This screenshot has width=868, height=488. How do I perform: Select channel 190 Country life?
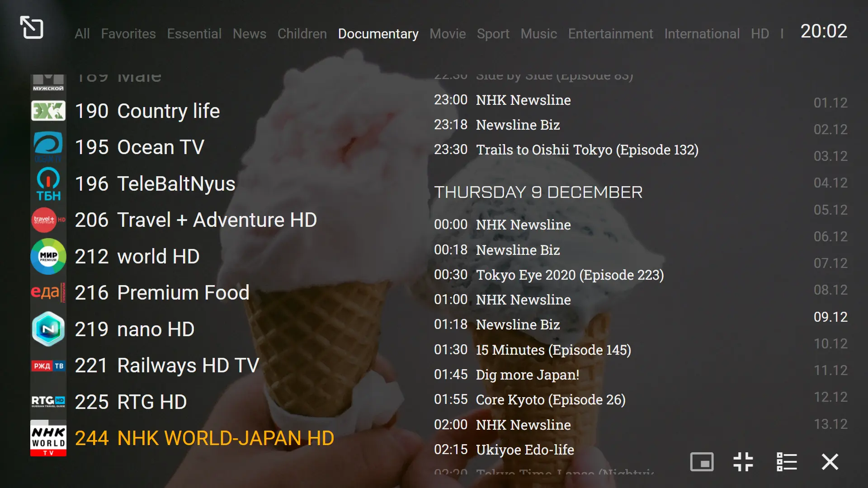pos(147,111)
